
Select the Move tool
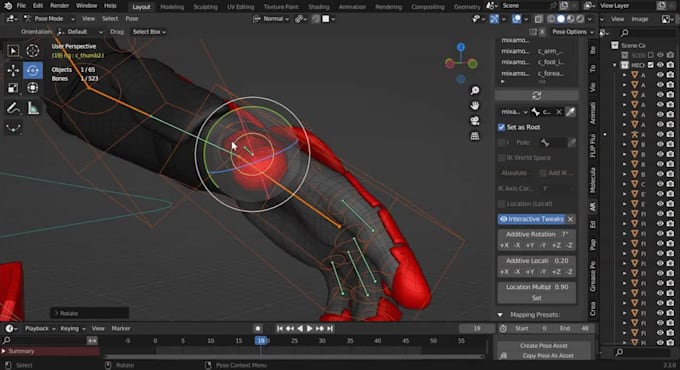(13, 70)
